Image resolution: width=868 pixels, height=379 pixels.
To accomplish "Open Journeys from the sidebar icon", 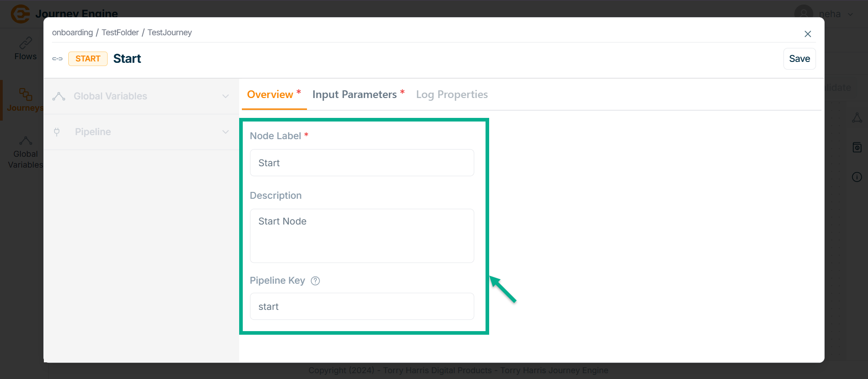I will [25, 94].
